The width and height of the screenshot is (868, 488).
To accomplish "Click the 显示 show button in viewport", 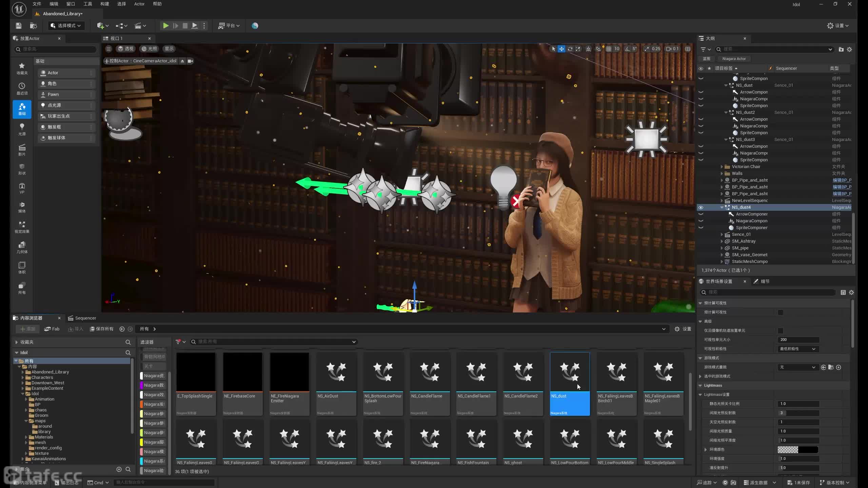I will [169, 49].
